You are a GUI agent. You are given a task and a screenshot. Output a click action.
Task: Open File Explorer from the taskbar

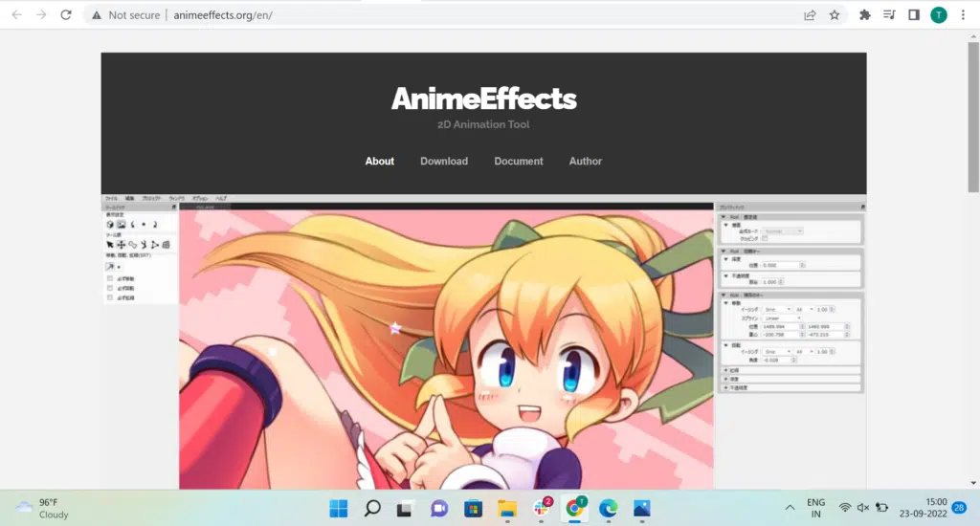pos(507,509)
